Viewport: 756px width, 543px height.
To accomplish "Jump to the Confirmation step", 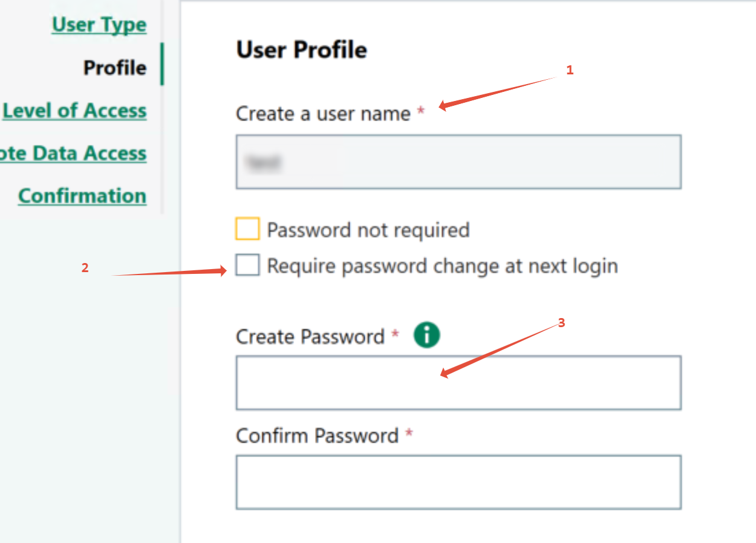I will click(82, 196).
